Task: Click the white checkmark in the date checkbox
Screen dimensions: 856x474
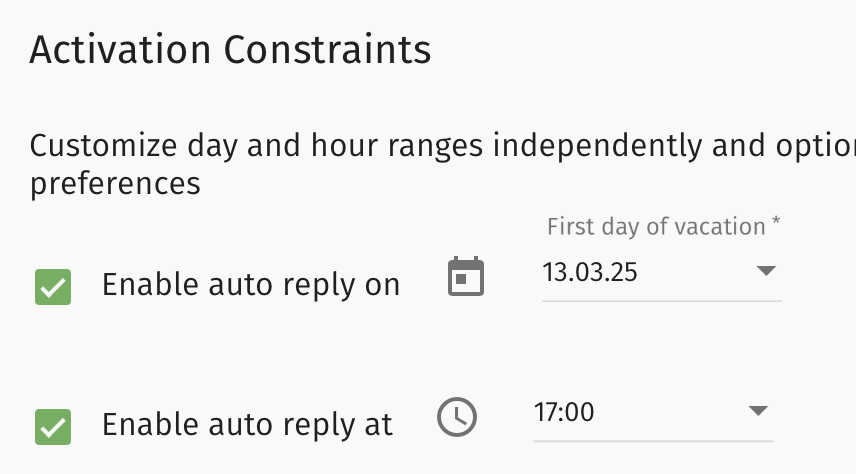Action: 53,288
